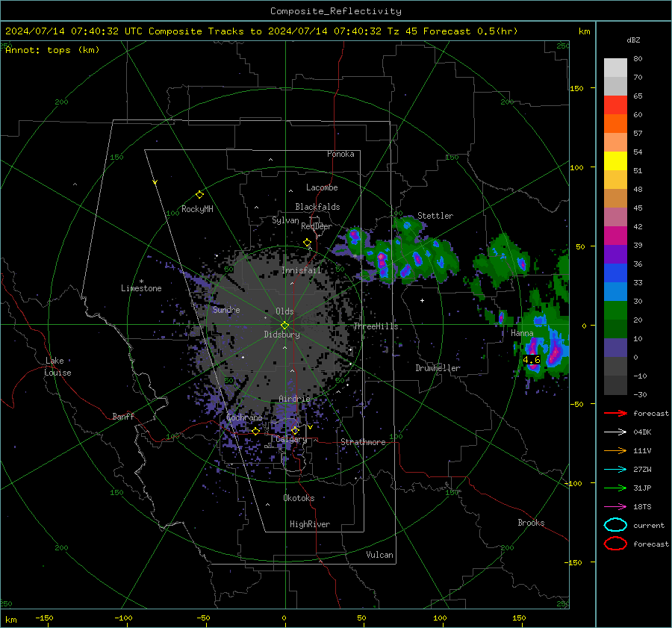Click the Stettler city label
Image resolution: width=672 pixels, height=628 pixels.
tap(435, 216)
